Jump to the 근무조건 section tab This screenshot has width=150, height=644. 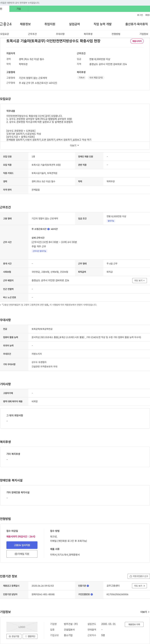(32, 34)
